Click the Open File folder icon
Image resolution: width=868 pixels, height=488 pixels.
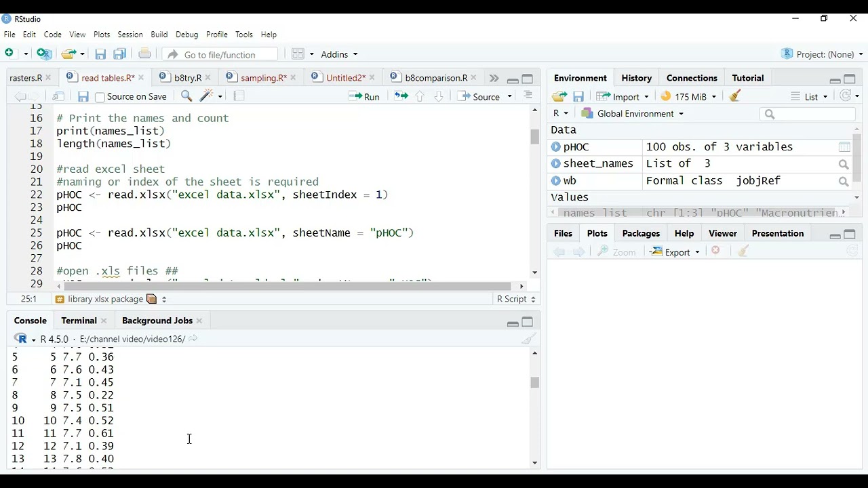pos(68,54)
